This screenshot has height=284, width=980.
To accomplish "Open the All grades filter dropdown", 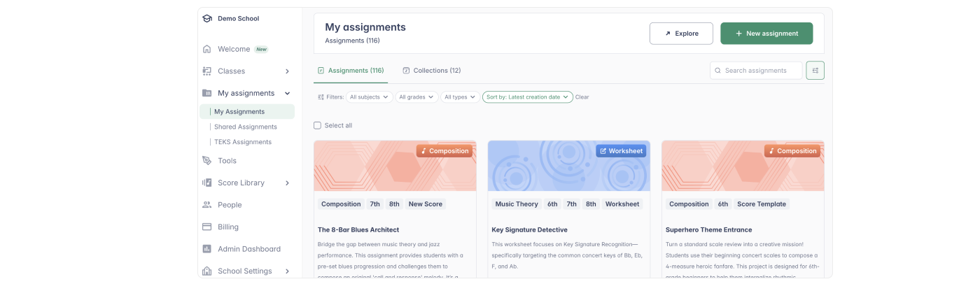I will [x=416, y=97].
